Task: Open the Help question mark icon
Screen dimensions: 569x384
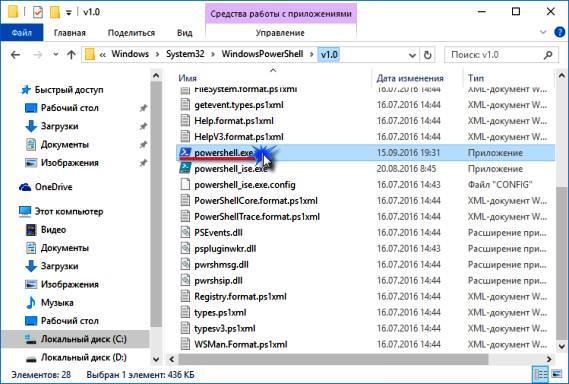Action: click(x=560, y=32)
